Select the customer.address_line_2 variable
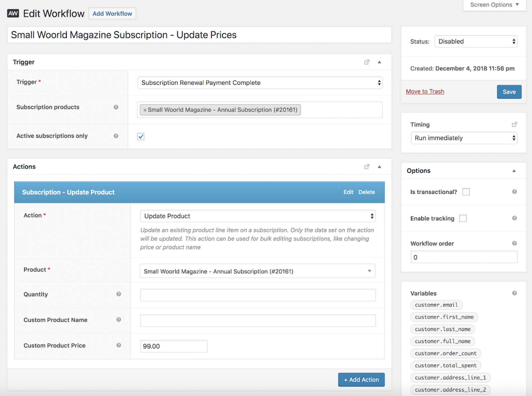532x396 pixels. (x=451, y=390)
